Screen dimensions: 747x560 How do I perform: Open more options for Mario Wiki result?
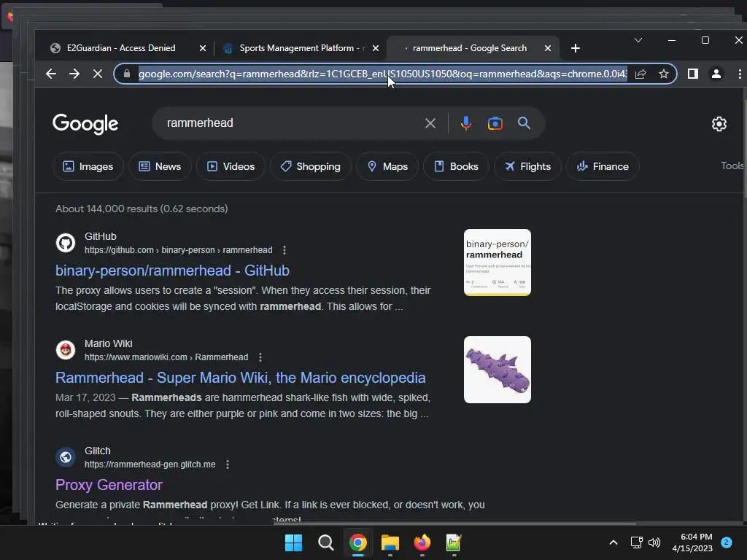tap(260, 357)
